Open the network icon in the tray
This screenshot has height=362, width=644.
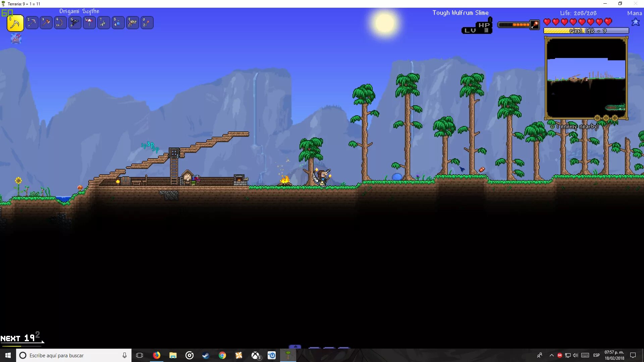pyautogui.click(x=568, y=355)
